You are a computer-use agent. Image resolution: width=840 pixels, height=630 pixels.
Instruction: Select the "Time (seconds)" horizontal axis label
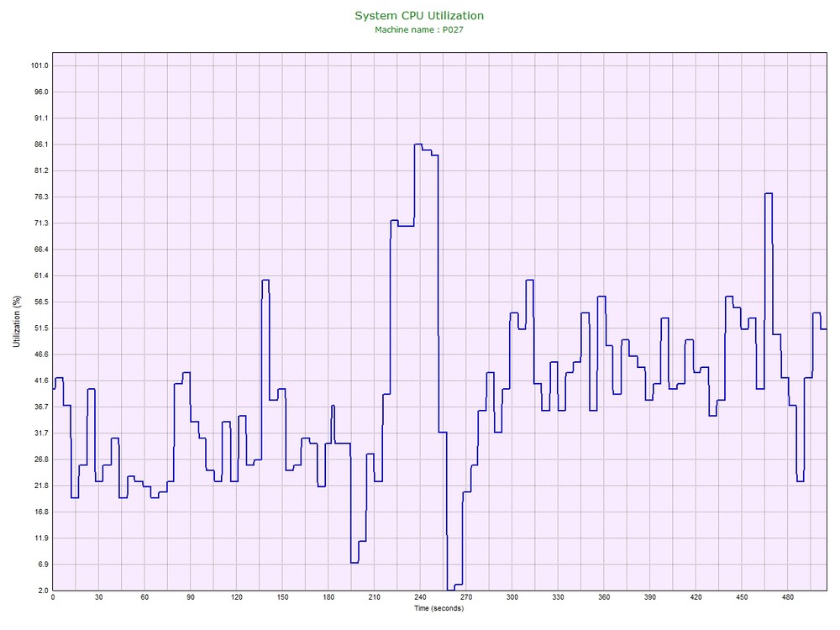click(x=433, y=607)
